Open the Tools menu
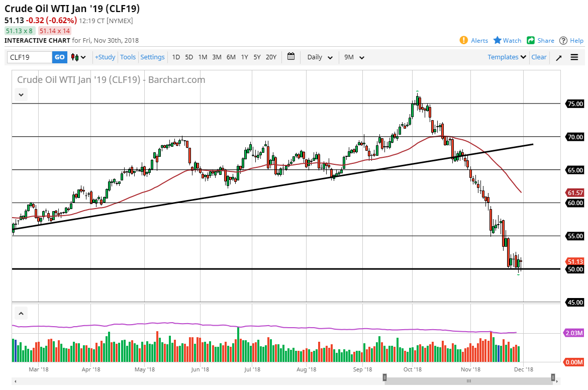This screenshot has height=390, width=588. click(128, 57)
